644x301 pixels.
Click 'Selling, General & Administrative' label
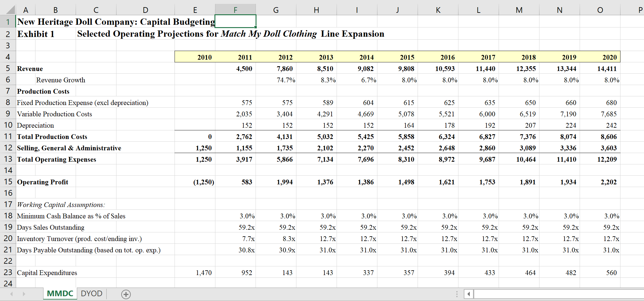pyautogui.click(x=69, y=148)
